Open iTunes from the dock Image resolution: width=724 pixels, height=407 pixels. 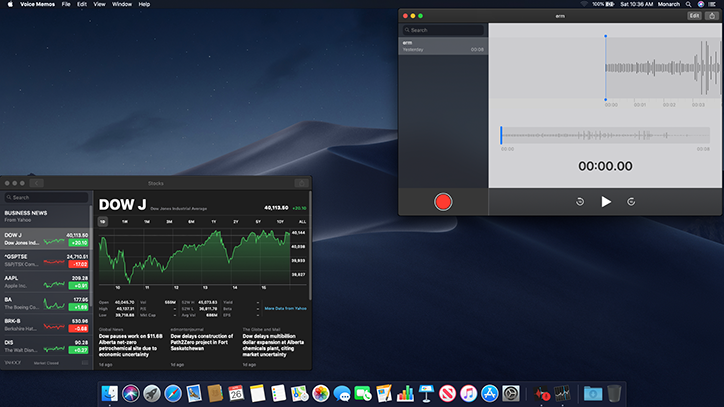(x=468, y=394)
